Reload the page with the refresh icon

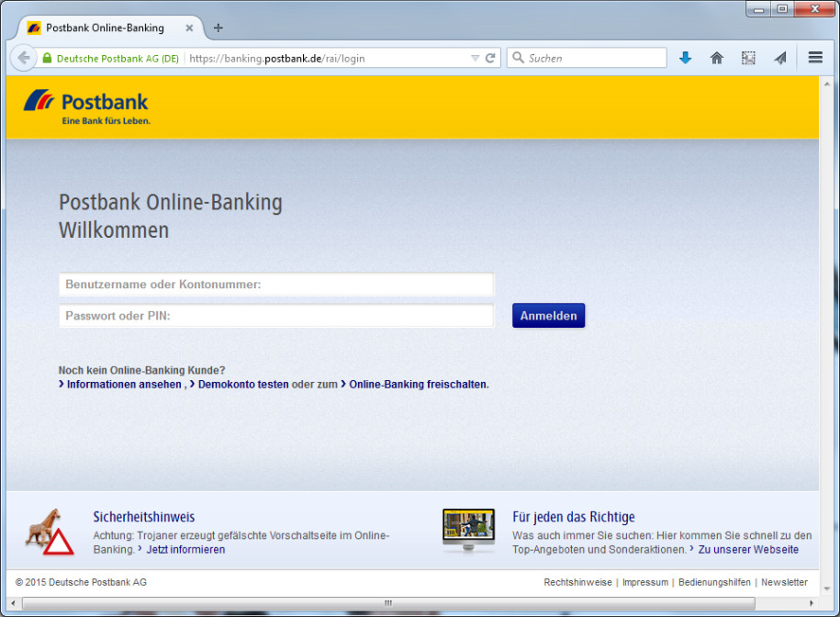(490, 58)
